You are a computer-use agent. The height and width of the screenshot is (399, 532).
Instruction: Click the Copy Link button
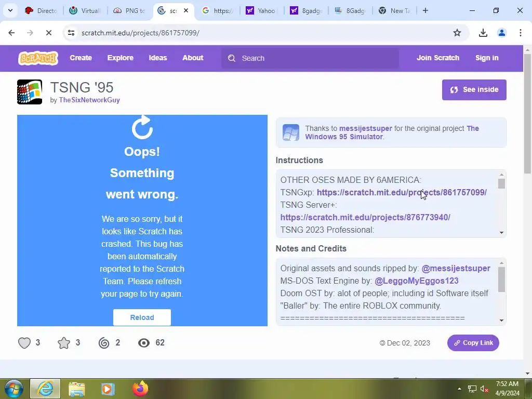pyautogui.click(x=473, y=343)
